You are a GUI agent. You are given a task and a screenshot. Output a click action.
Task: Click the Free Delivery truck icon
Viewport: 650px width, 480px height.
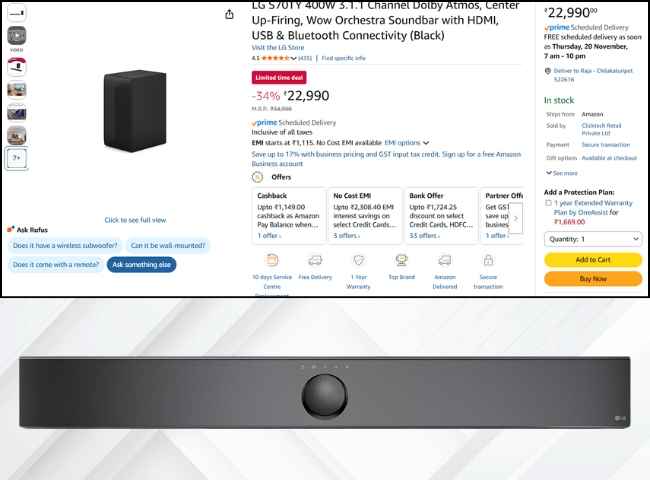coord(315,260)
